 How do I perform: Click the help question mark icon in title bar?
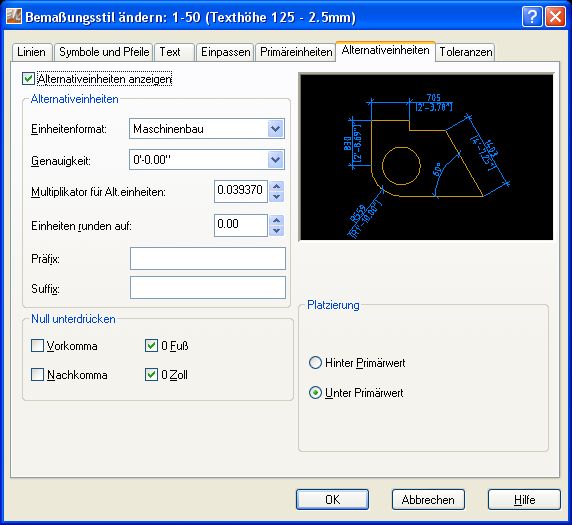click(x=532, y=17)
